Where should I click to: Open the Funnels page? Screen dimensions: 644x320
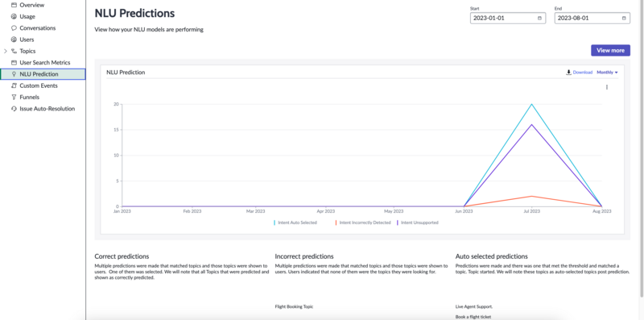tap(29, 97)
